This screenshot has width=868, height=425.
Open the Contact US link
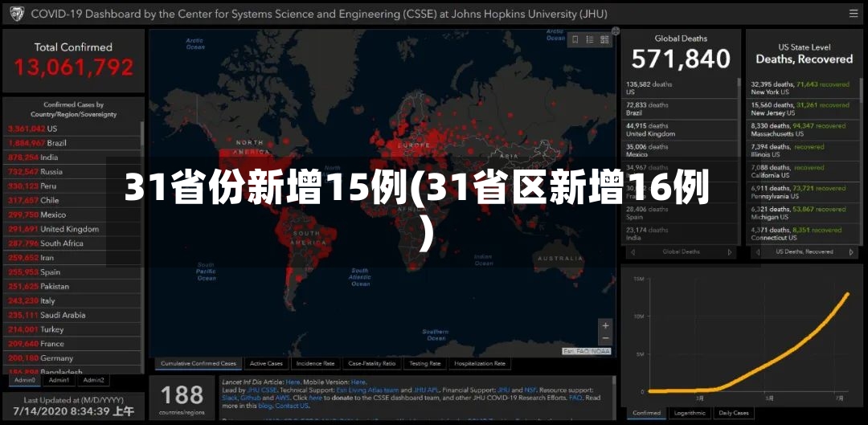(291, 407)
